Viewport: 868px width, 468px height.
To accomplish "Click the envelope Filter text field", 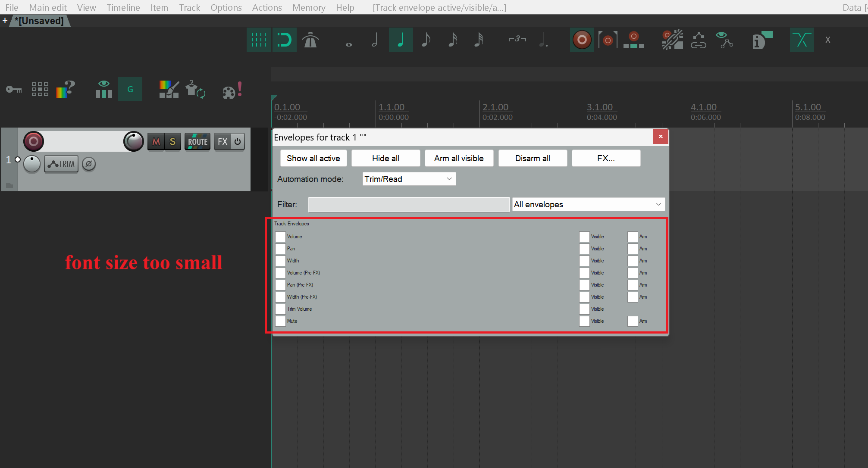I will coord(409,204).
